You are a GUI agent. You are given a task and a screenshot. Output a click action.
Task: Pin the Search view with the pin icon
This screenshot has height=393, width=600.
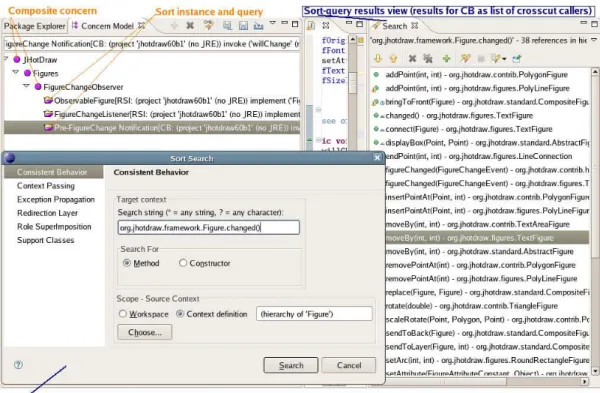(517, 59)
